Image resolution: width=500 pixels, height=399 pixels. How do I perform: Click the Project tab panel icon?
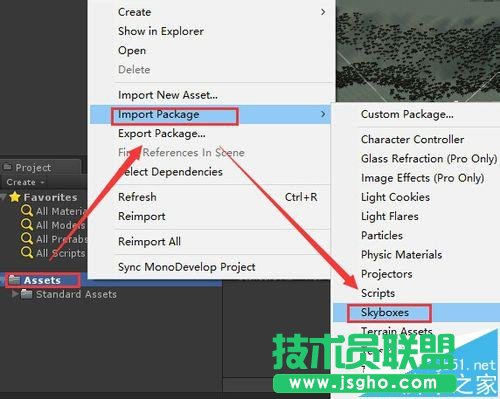point(7,167)
